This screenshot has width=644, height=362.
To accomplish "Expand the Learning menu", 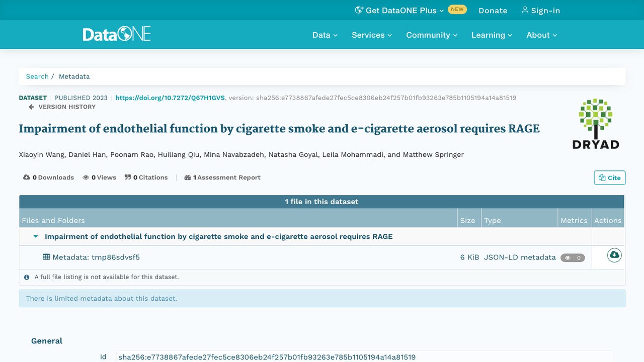I will 492,35.
